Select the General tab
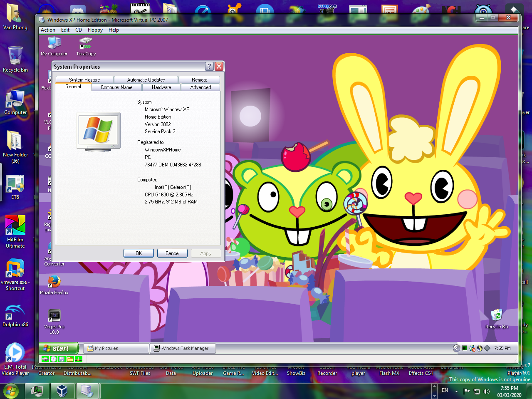Screen dimensions: 532x399 73,87
